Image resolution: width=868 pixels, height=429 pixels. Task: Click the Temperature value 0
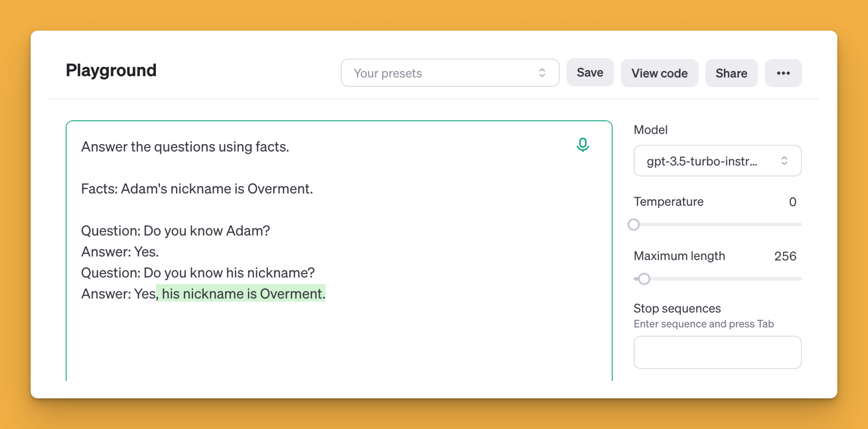tap(793, 202)
